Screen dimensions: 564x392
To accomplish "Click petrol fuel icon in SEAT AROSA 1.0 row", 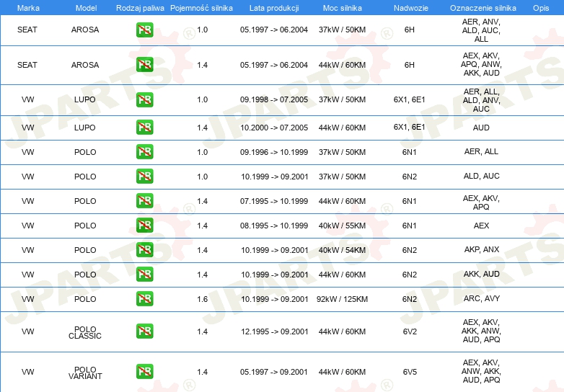I will (x=144, y=30).
